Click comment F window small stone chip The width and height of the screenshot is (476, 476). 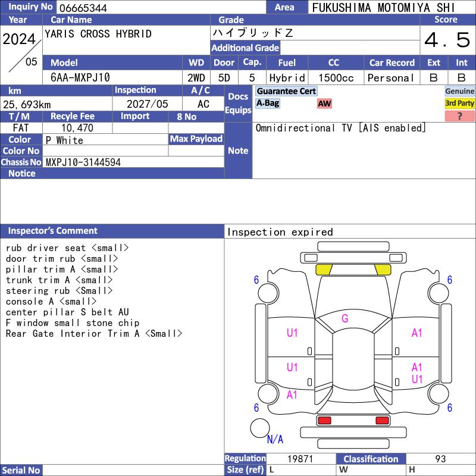tap(73, 322)
